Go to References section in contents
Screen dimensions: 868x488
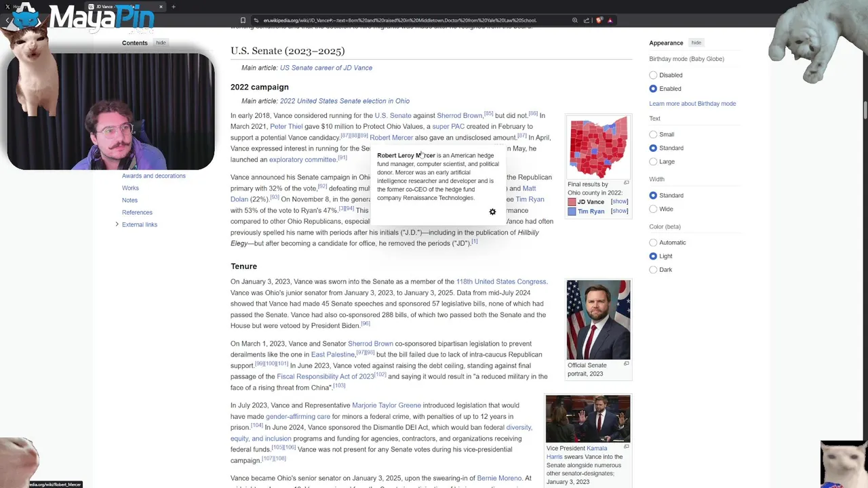click(x=137, y=213)
